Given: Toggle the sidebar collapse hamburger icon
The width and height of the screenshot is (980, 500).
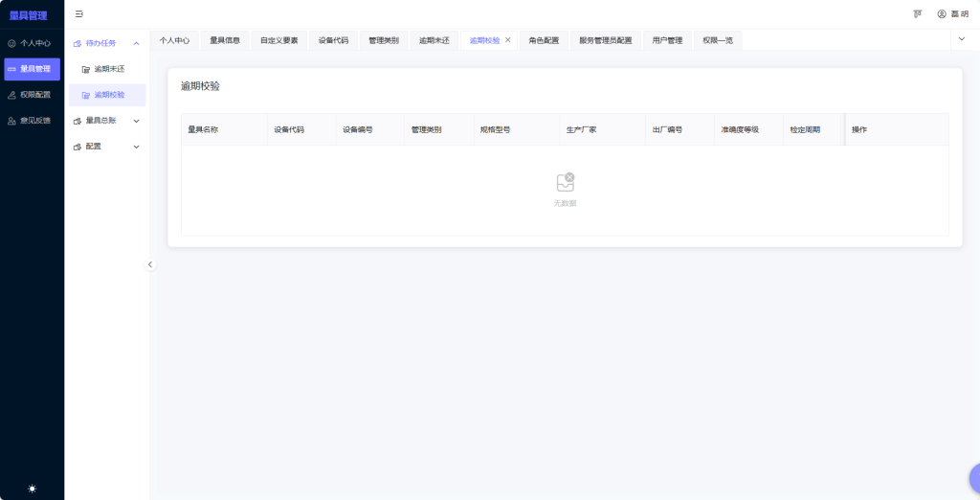Looking at the screenshot, I should 79,13.
